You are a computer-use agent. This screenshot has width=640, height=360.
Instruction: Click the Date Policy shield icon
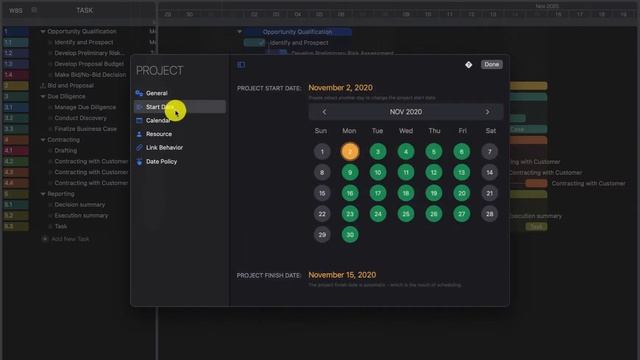tap(139, 162)
